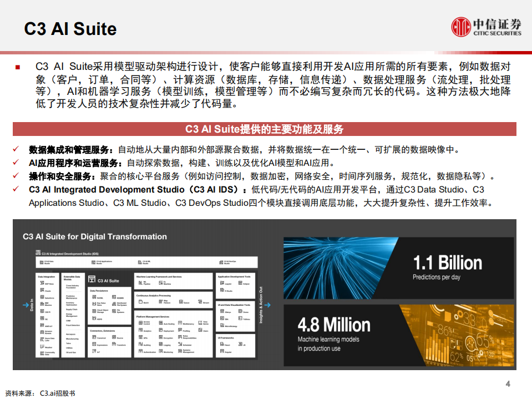532x399 pixels.
Task: Click the Stream icon in Continuous Analytics Processing
Action: tap(200, 302)
